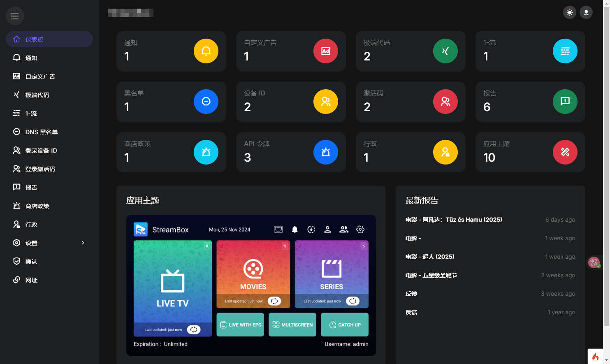
Task: Open the SERIES tile
Action: [x=332, y=274]
